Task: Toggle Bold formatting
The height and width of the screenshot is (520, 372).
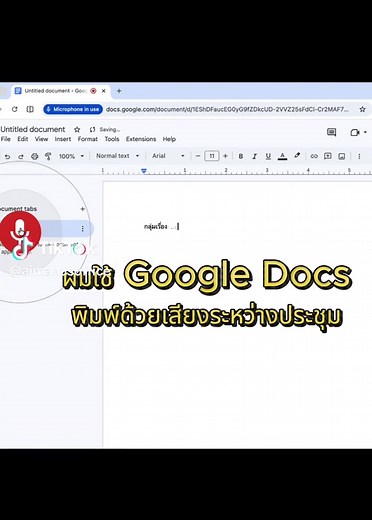Action: pos(241,156)
